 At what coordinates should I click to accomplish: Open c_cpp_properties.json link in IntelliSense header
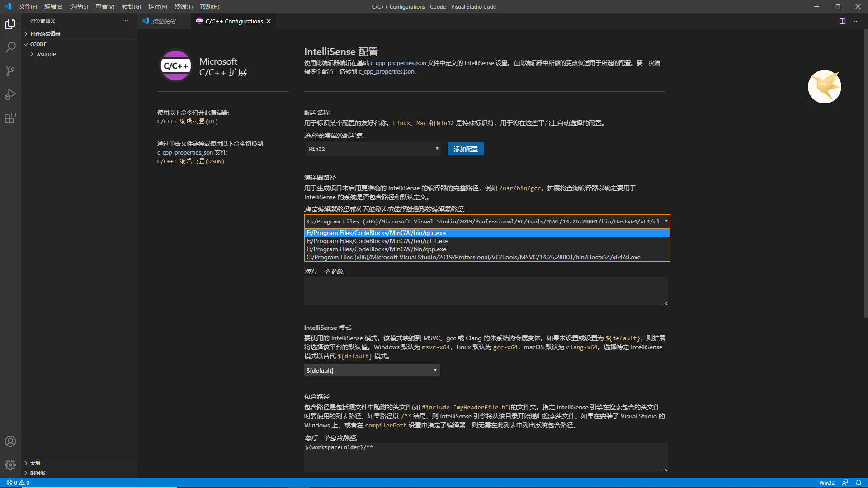[x=398, y=63]
